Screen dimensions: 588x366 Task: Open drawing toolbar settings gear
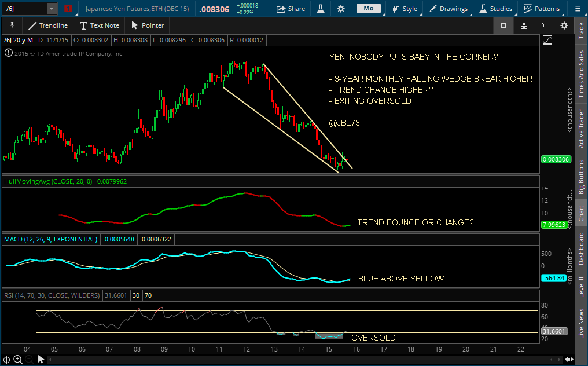point(564,25)
